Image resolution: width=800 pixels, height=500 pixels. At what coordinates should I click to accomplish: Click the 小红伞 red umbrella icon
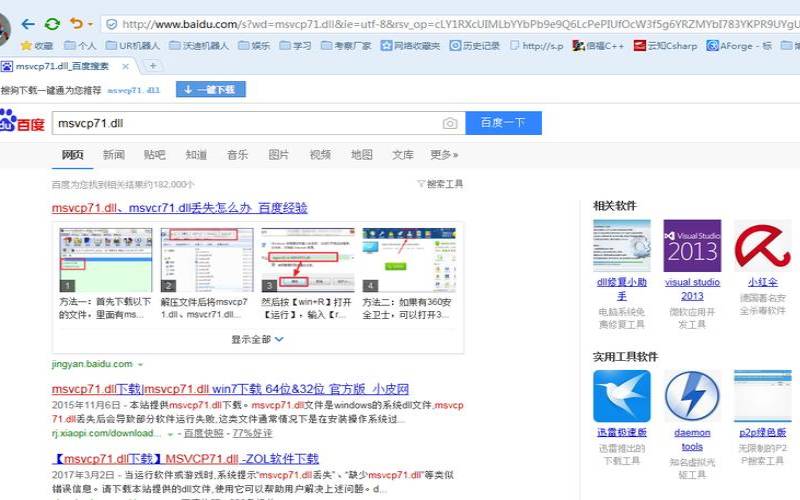coord(763,245)
